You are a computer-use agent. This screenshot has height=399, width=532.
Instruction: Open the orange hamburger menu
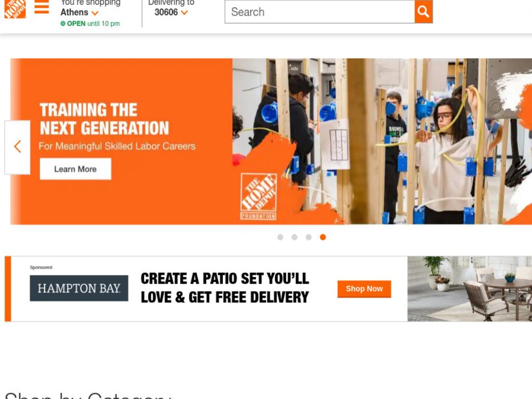42,7
